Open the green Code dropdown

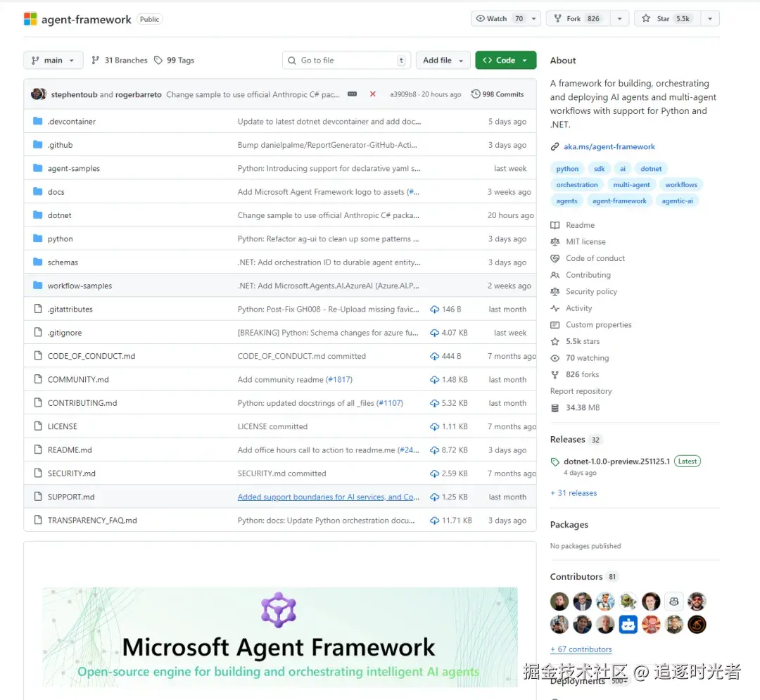point(505,60)
